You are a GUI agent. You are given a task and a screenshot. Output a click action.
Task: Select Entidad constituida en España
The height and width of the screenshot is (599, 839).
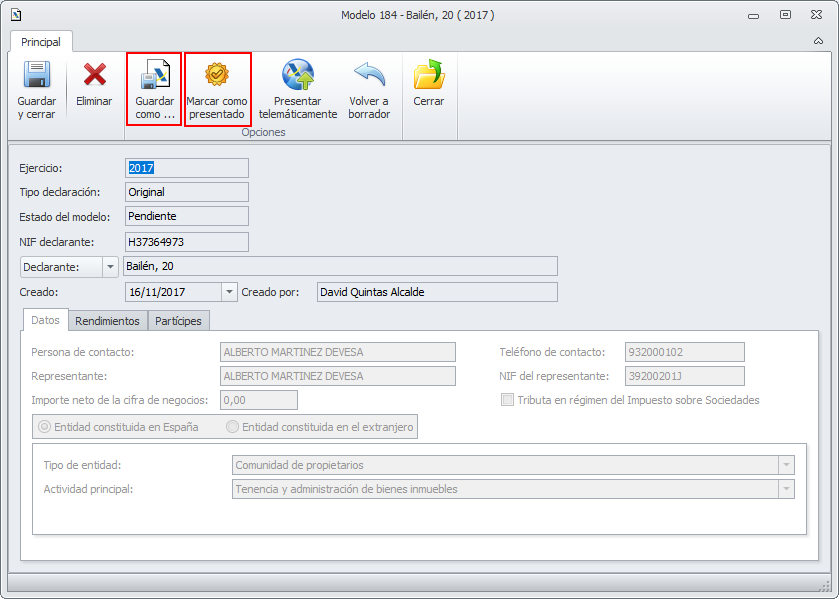tap(44, 427)
